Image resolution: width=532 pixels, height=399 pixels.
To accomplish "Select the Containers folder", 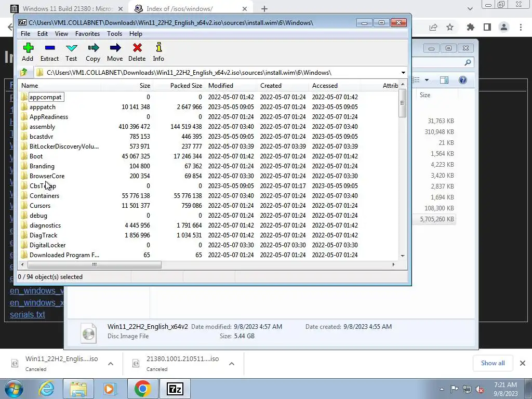I will click(x=44, y=196).
